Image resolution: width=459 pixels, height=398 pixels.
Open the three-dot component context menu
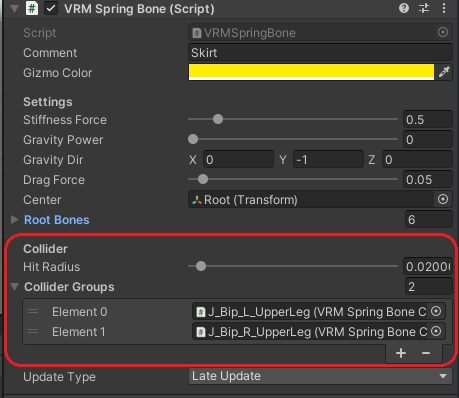pyautogui.click(x=444, y=8)
